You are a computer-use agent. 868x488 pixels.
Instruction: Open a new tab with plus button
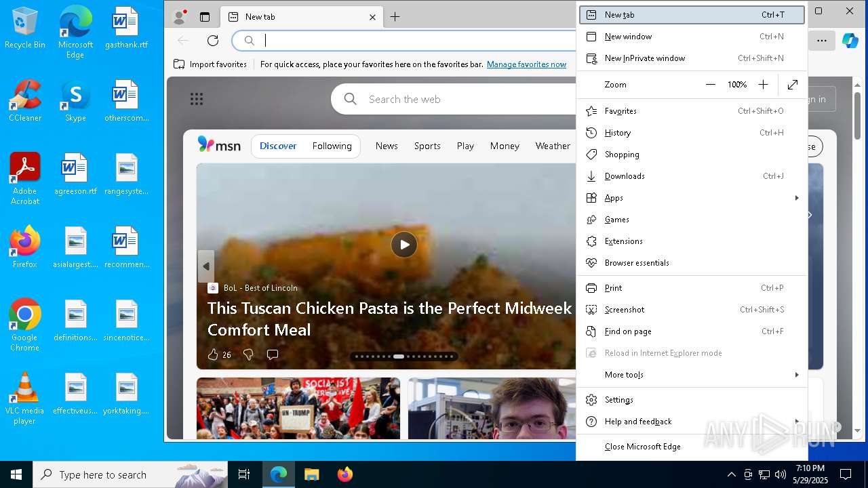click(395, 17)
